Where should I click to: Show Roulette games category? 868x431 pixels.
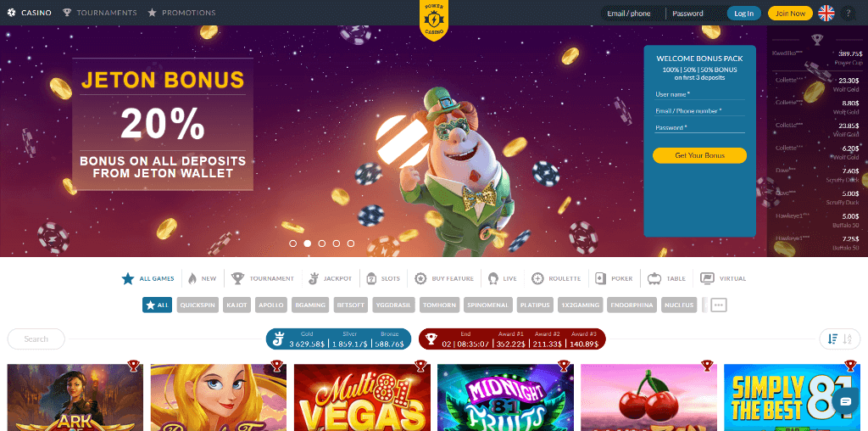556,278
